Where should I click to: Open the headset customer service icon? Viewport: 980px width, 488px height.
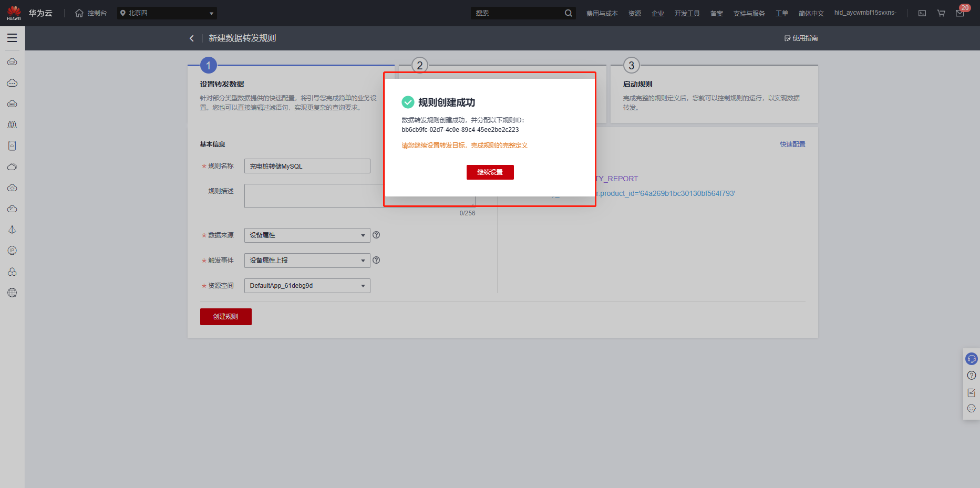(x=972, y=359)
